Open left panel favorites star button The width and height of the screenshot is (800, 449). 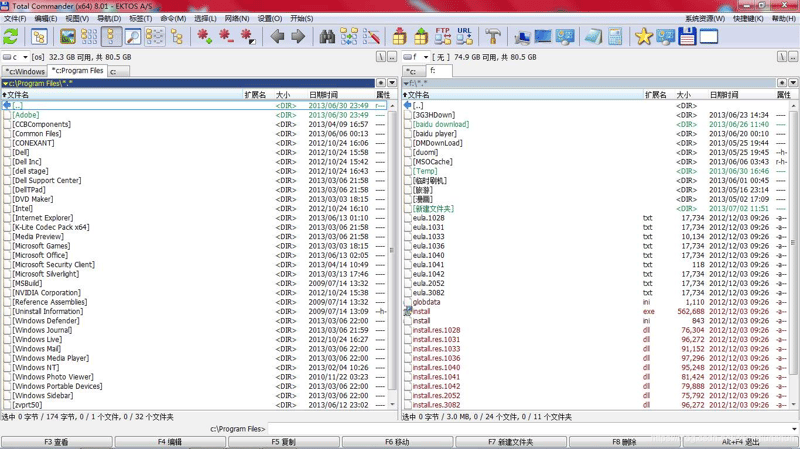tap(381, 83)
